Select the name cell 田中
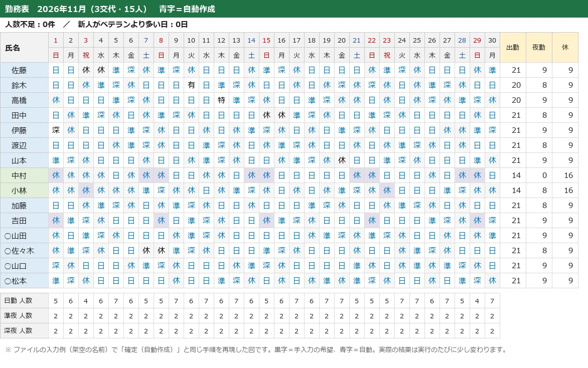588x368 pixels. pos(25,115)
